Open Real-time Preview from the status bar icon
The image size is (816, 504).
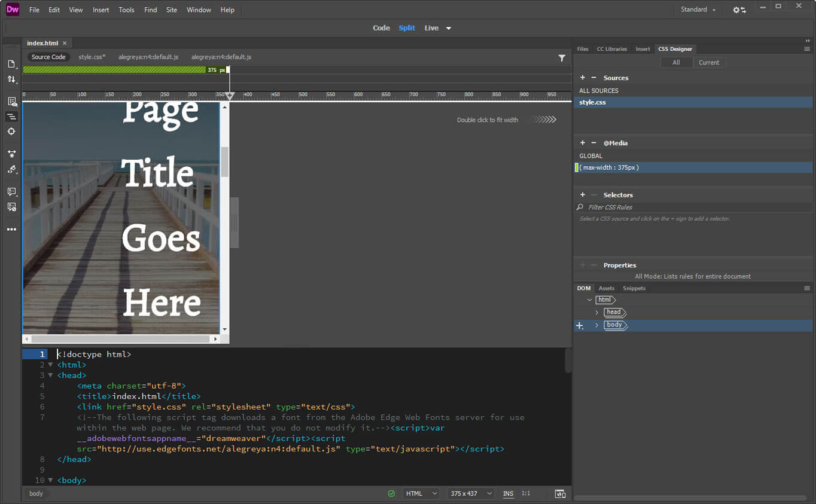click(561, 493)
